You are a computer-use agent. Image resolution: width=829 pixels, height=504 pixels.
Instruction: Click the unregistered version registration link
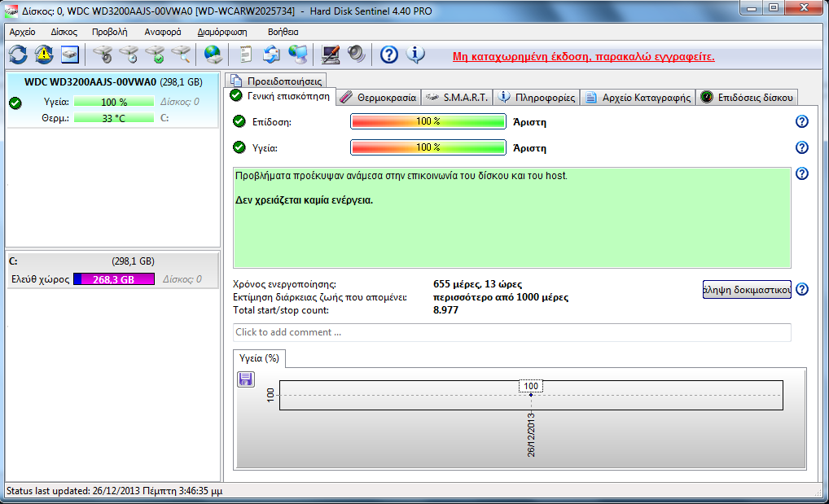pyautogui.click(x=584, y=56)
